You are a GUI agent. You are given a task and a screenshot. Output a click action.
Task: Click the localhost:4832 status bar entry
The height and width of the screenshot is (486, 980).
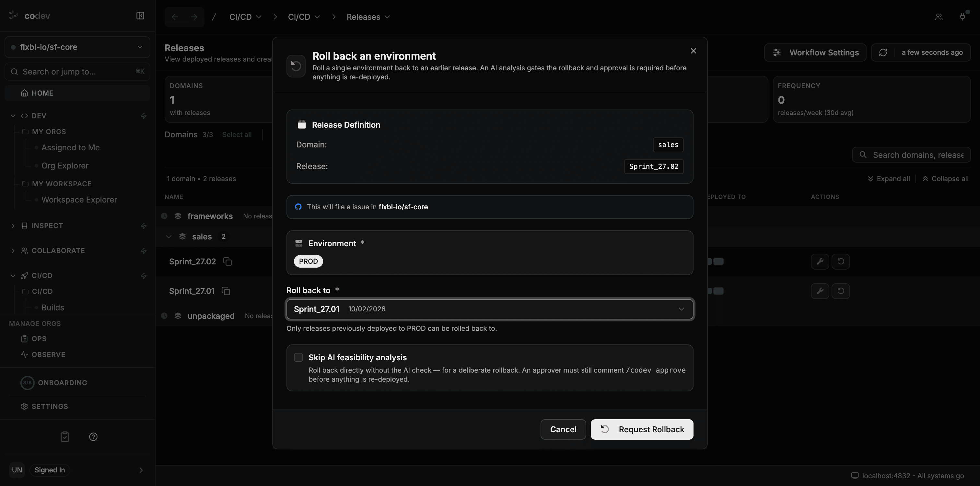(907, 476)
